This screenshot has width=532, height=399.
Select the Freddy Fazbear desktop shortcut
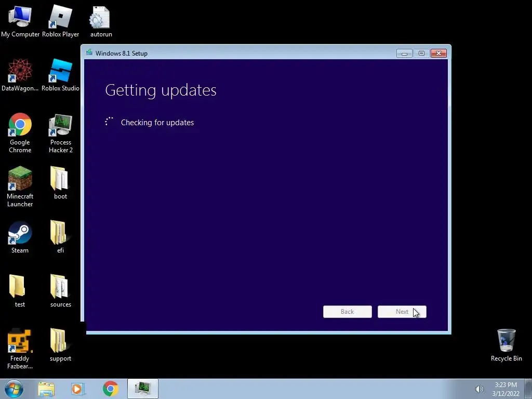click(20, 349)
